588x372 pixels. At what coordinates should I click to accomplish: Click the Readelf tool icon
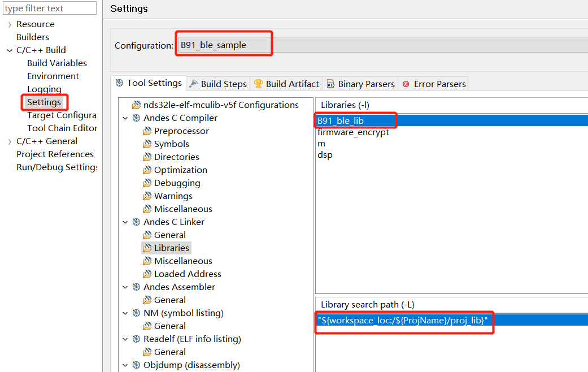(x=136, y=339)
